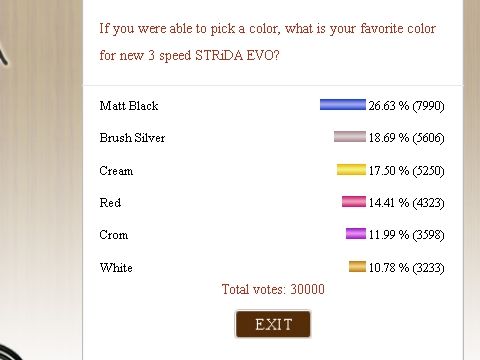Click the orange White result bar
The width and height of the screenshot is (480, 360).
click(x=357, y=267)
